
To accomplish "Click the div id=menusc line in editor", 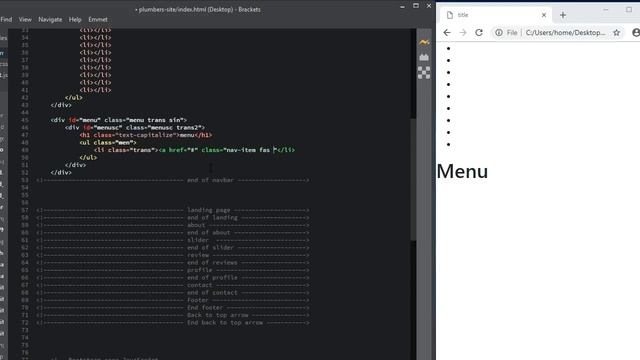I will pos(135,128).
